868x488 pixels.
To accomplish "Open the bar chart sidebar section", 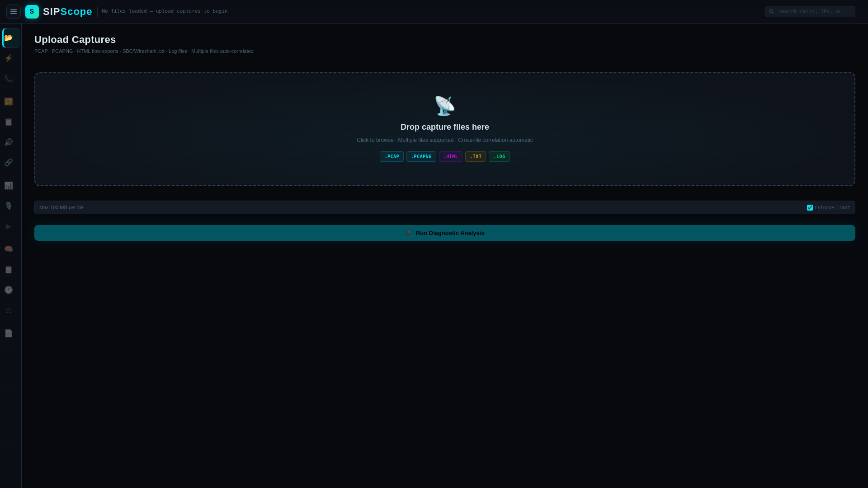I will click(9, 186).
